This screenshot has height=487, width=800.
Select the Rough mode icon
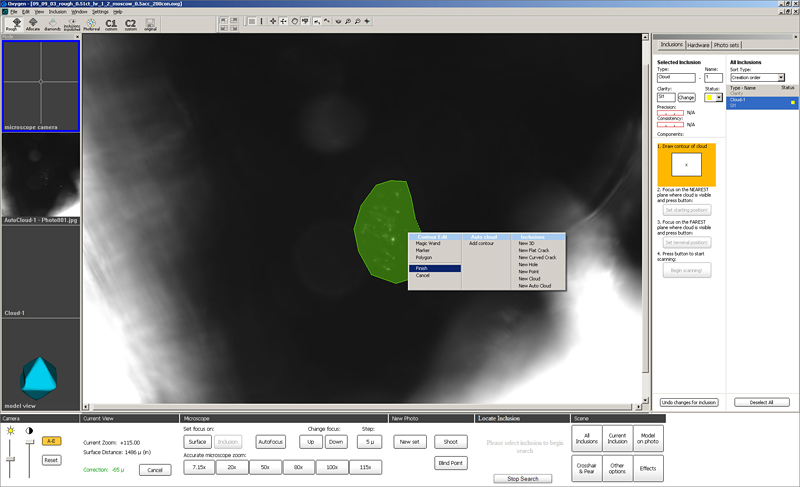point(14,24)
